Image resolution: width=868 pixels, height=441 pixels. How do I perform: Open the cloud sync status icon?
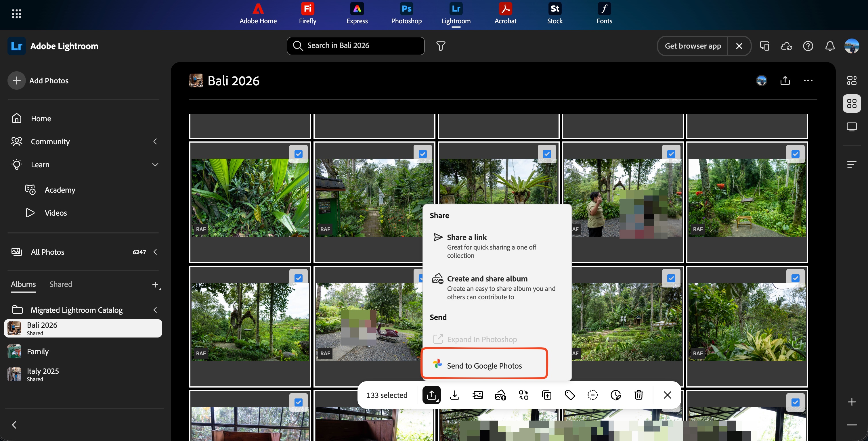tap(786, 46)
